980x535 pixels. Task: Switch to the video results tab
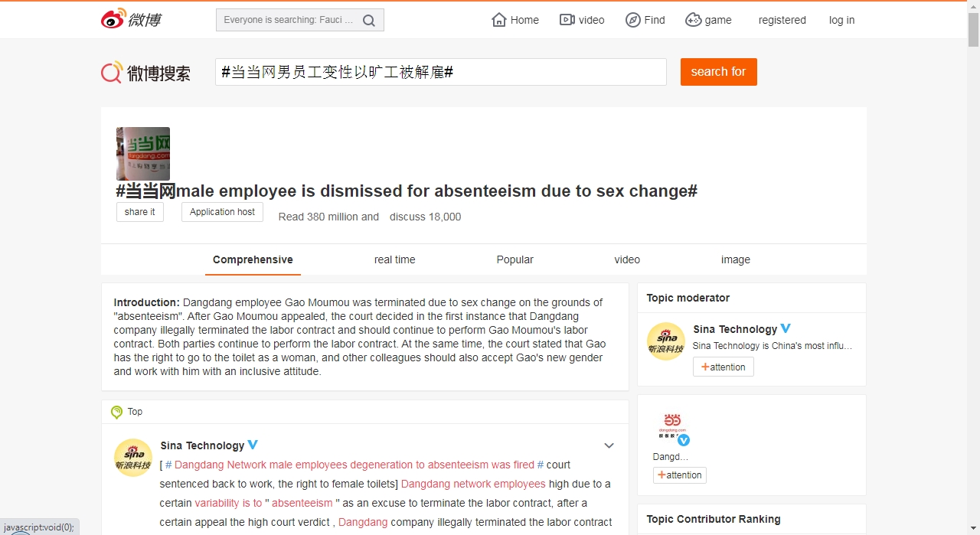(x=627, y=259)
